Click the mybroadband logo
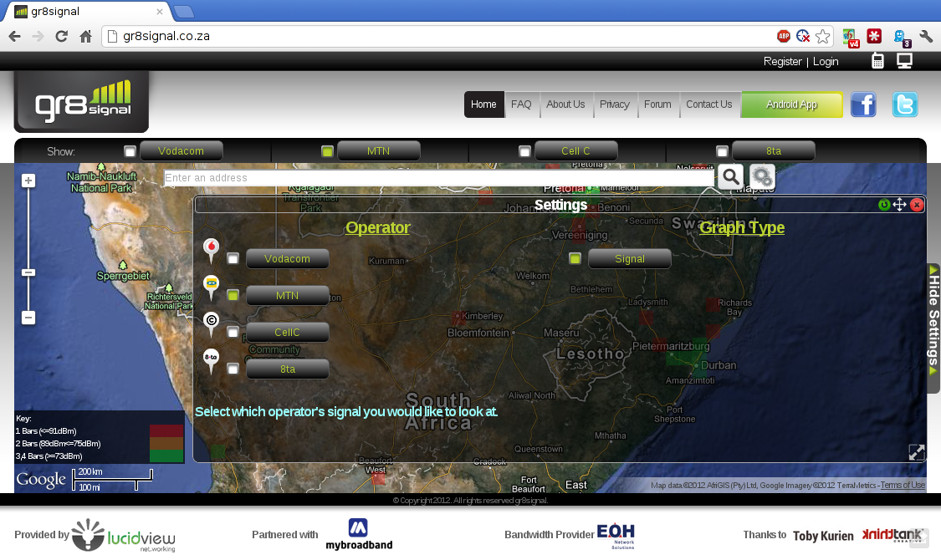The image size is (941, 560). pos(359,534)
